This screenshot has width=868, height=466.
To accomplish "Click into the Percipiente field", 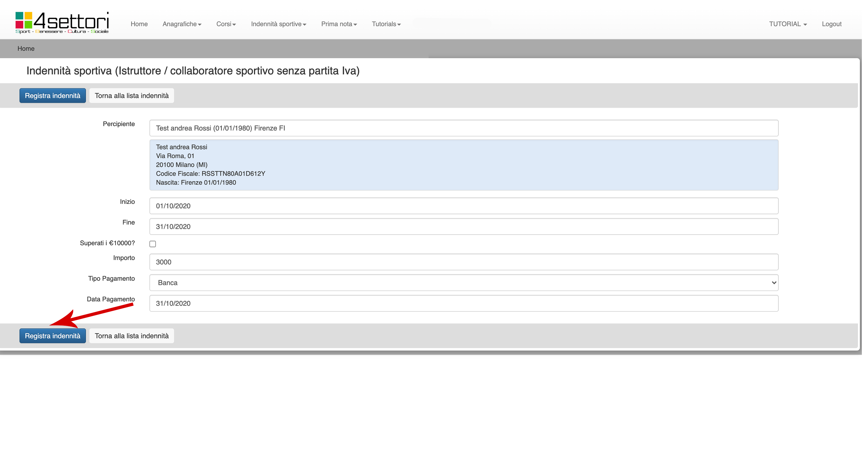I will click(464, 128).
